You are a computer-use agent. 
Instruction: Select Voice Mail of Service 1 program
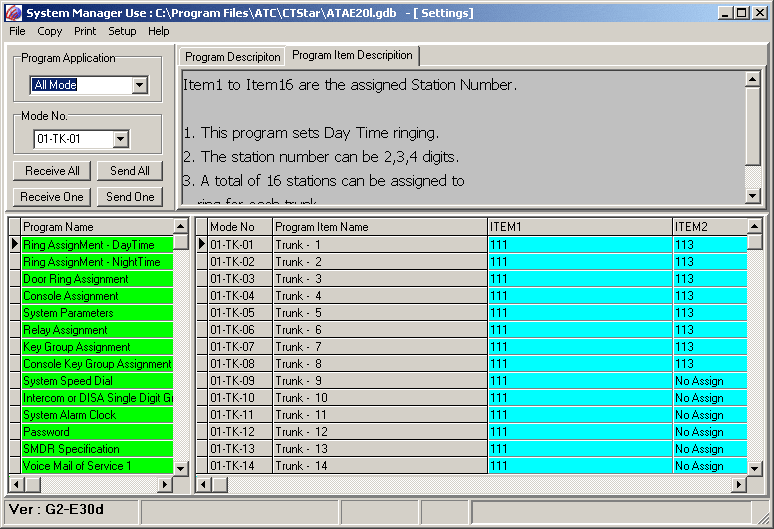click(x=97, y=466)
